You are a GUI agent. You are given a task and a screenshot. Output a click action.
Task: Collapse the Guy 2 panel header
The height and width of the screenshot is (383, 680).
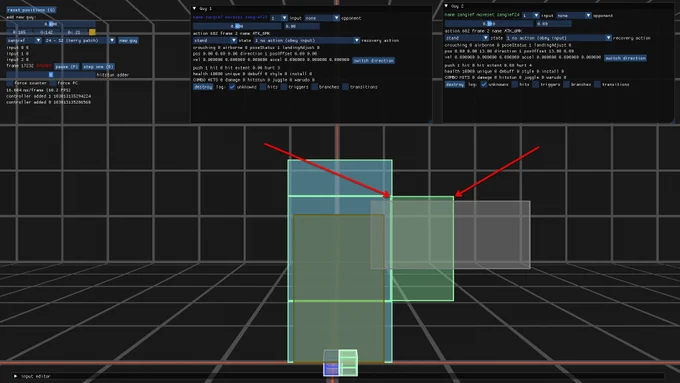click(446, 6)
